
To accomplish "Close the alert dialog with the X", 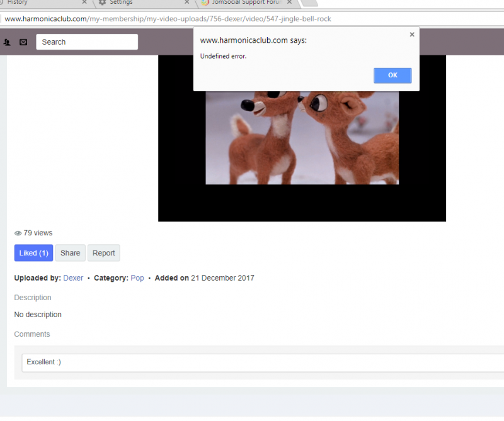I will click(x=412, y=35).
